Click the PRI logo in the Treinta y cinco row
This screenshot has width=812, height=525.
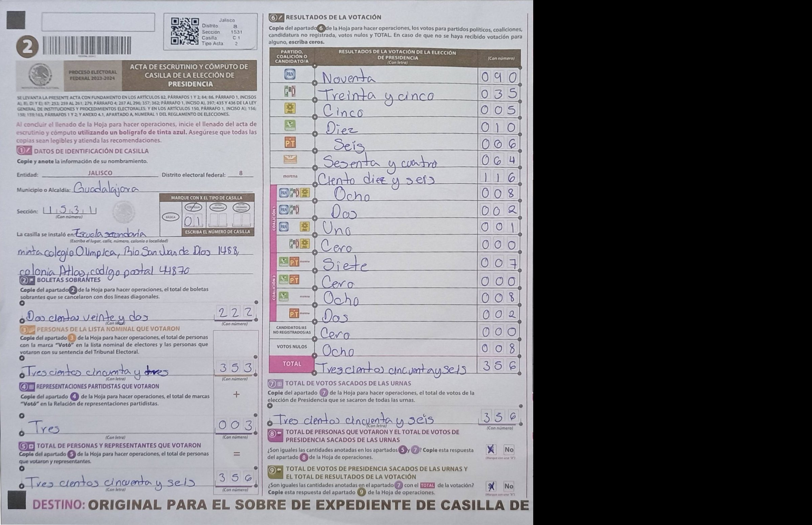click(x=290, y=91)
